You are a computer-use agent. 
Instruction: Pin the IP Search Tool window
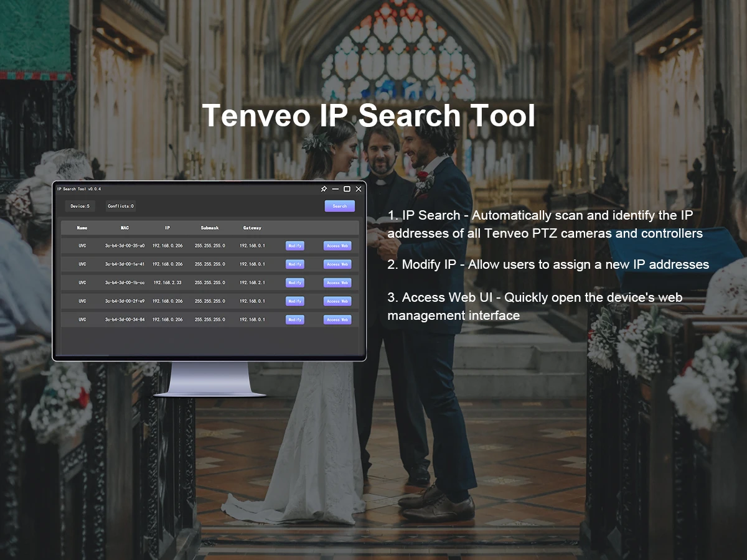(324, 189)
